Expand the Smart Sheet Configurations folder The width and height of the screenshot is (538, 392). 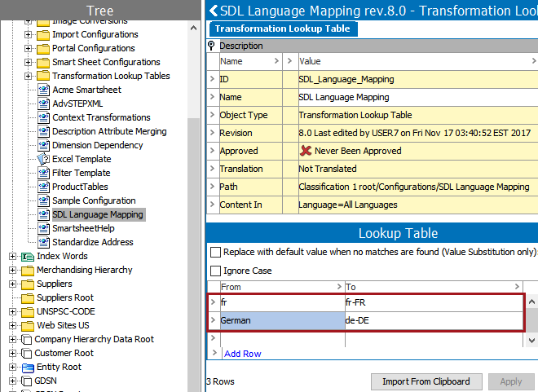[29, 62]
